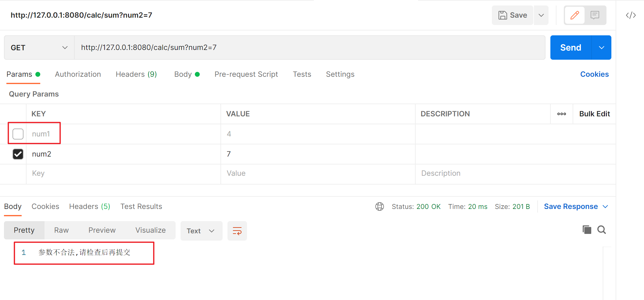Open the Save options dropdown arrow

coord(541,15)
